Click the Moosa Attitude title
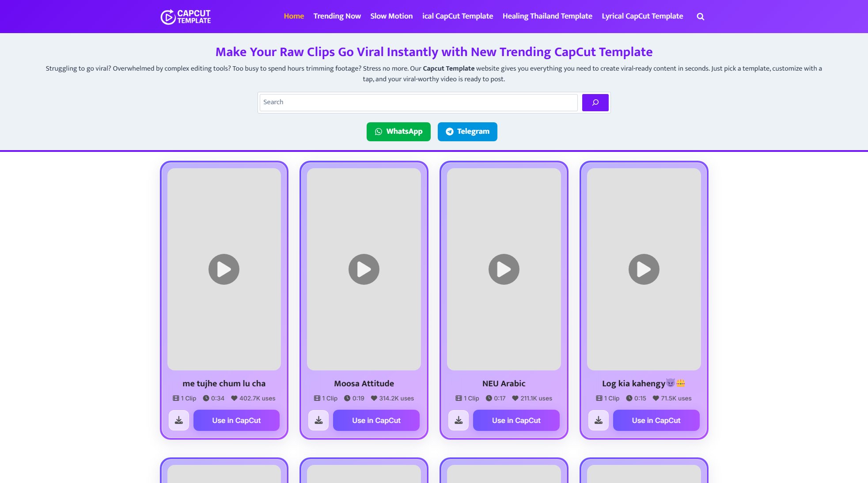This screenshot has width=868, height=483. pyautogui.click(x=364, y=383)
